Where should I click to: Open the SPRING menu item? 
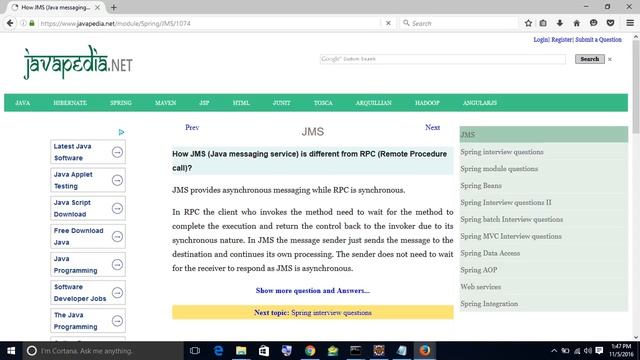(x=121, y=103)
